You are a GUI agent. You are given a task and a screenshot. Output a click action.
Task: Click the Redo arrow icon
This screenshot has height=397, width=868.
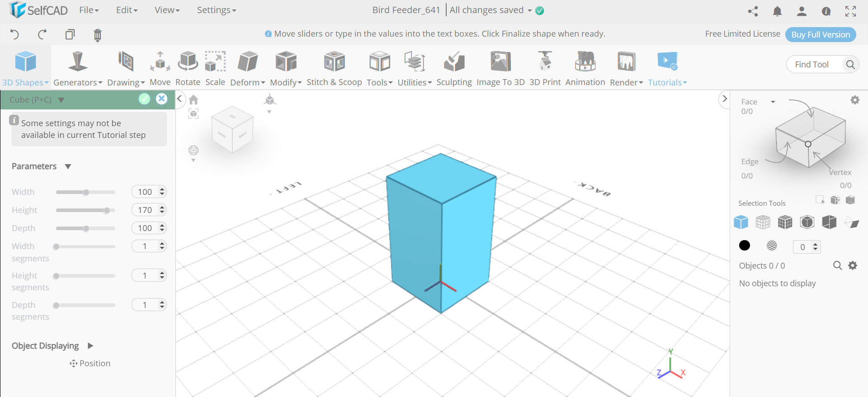[x=42, y=34]
